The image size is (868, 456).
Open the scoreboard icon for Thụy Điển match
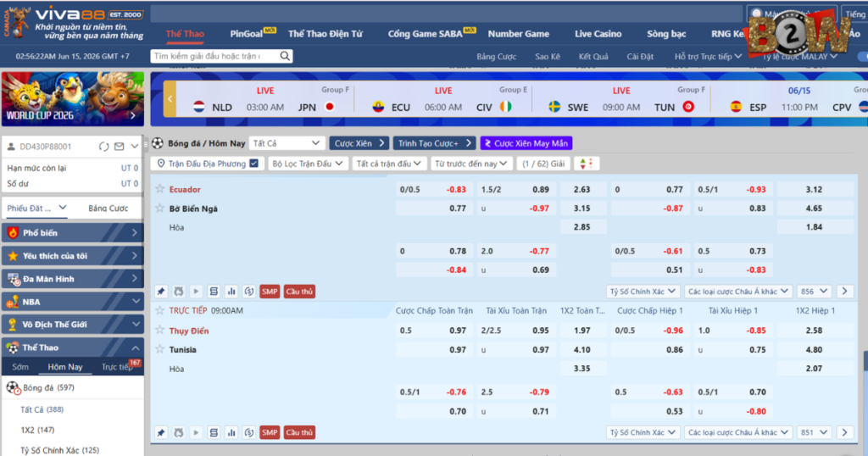(x=214, y=432)
